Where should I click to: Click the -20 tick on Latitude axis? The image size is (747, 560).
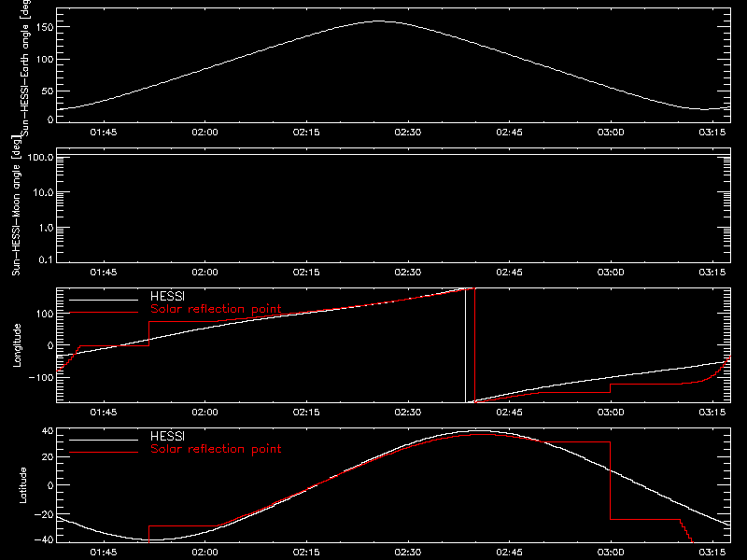tap(44, 514)
